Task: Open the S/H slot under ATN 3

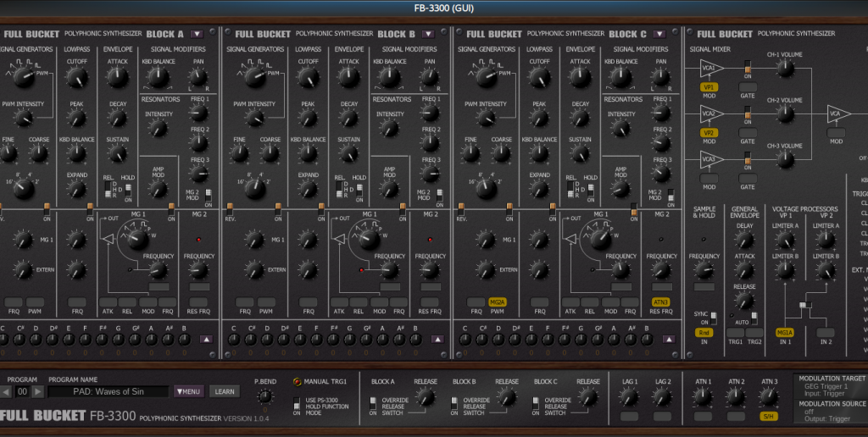Action: point(768,416)
